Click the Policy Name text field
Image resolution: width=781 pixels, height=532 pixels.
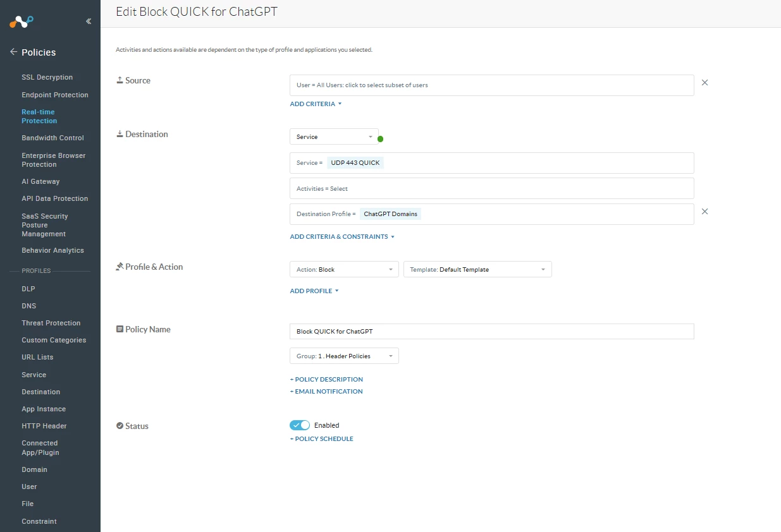click(491, 331)
